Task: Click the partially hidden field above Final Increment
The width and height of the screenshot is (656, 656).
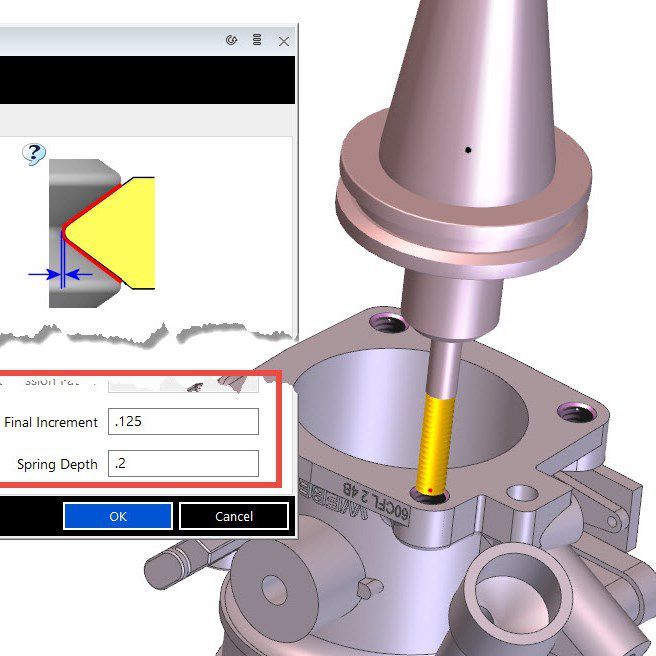Action: tap(183, 382)
